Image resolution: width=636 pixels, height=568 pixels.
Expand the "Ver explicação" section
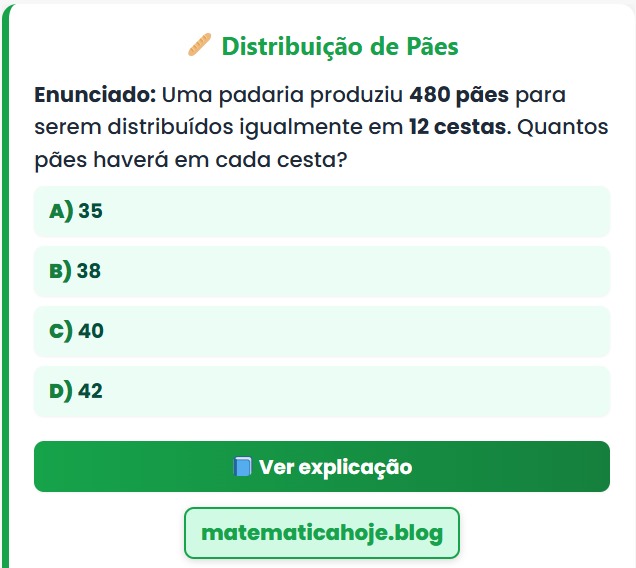pyautogui.click(x=321, y=467)
